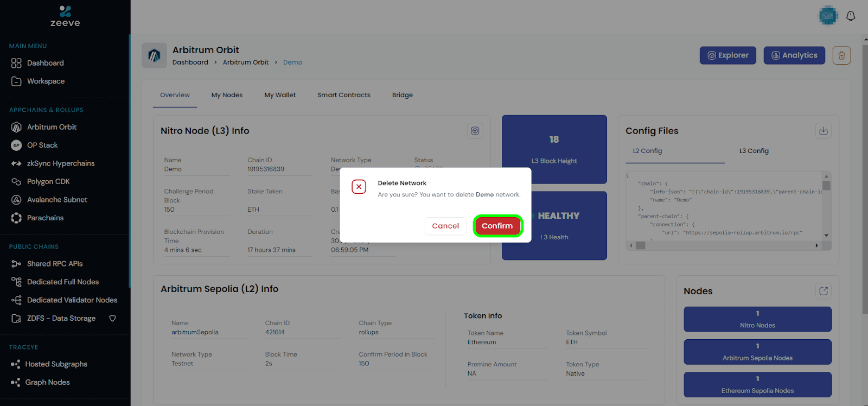This screenshot has width=868, height=406.
Task: Click the Avalanche Subnet logo icon
Action: click(16, 200)
